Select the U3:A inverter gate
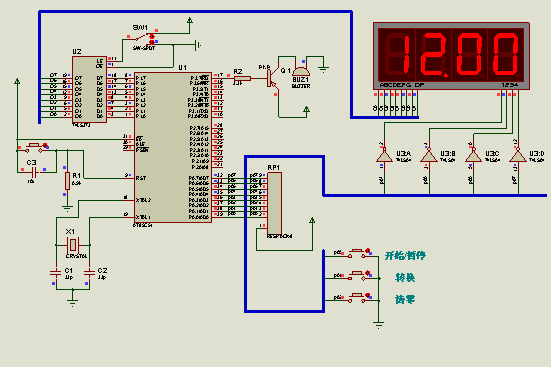The image size is (552, 368). pyautogui.click(x=384, y=155)
